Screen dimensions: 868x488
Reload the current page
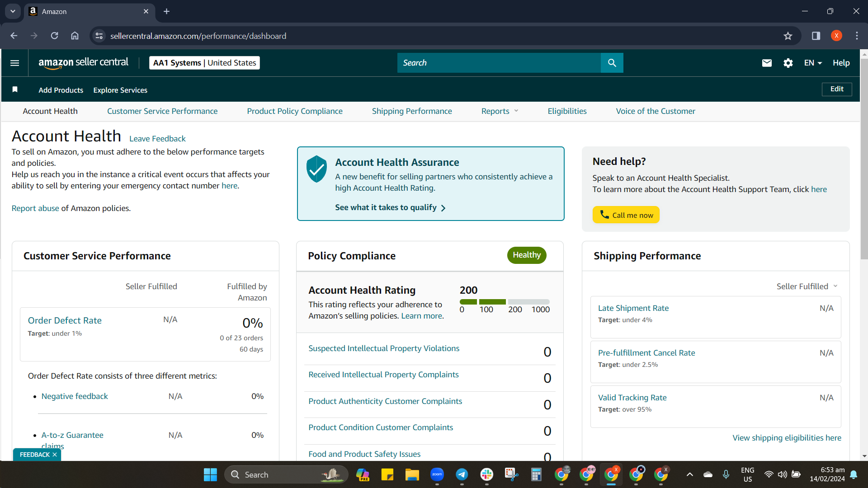click(54, 36)
